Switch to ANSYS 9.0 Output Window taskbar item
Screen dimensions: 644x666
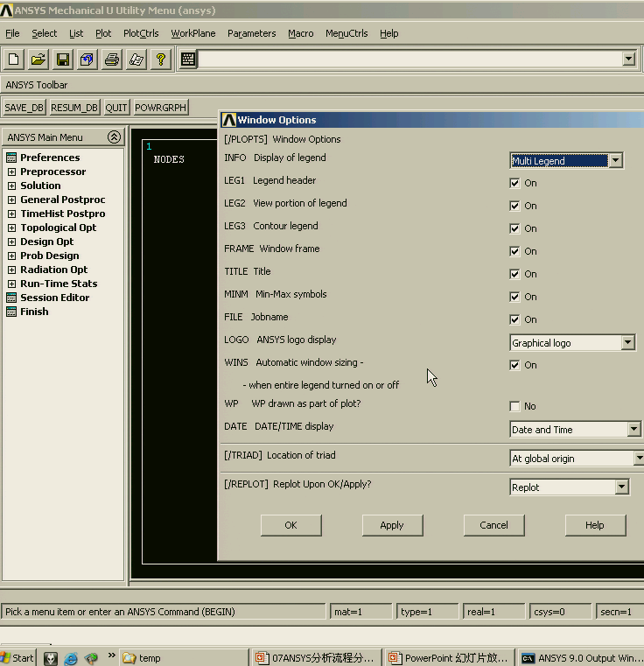(581, 658)
